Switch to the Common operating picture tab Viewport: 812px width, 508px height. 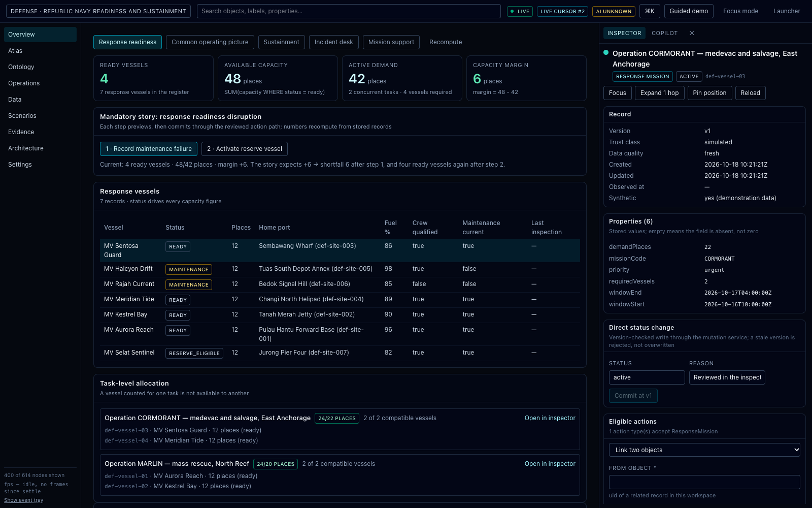210,42
